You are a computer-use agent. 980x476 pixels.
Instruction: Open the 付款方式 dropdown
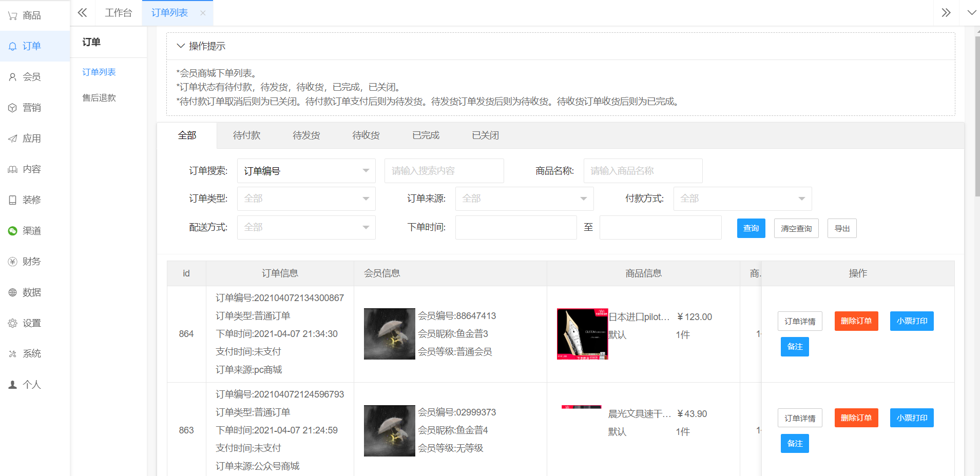tap(743, 199)
